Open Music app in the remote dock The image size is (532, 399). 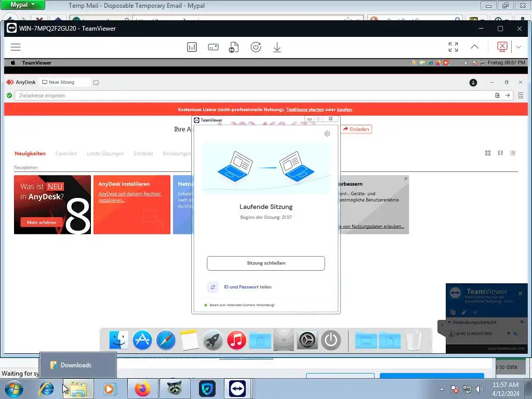pos(236,340)
